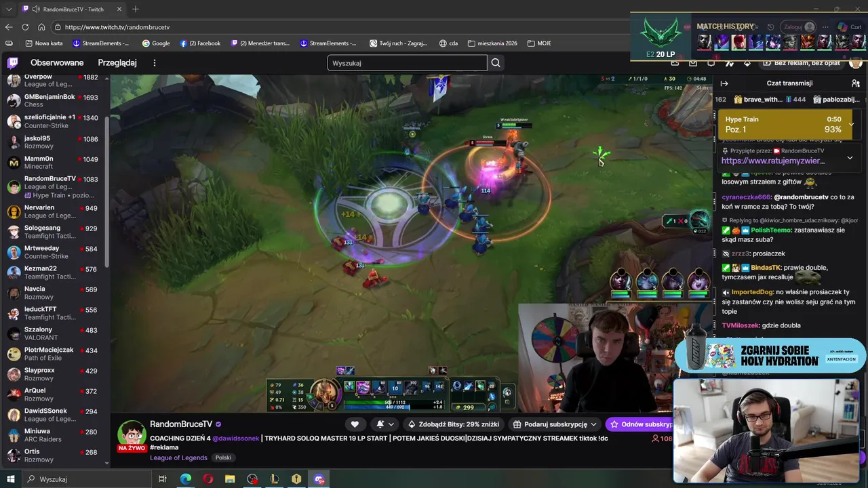
Task: Open the Menedżer trans... bookmark
Action: [260, 43]
